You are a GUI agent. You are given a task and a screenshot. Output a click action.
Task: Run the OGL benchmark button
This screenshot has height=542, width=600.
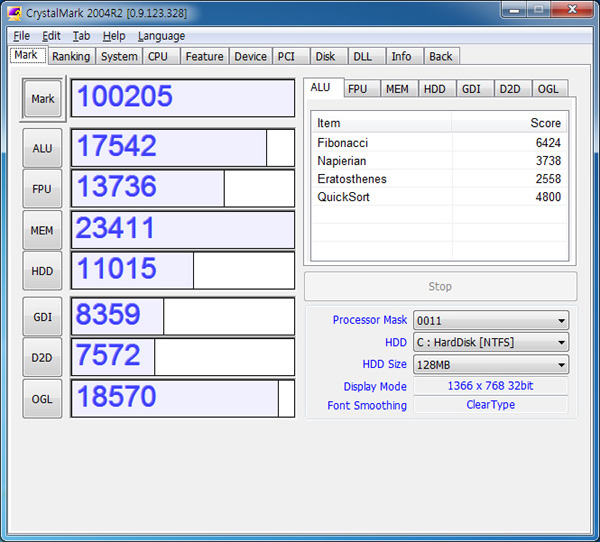(x=42, y=399)
